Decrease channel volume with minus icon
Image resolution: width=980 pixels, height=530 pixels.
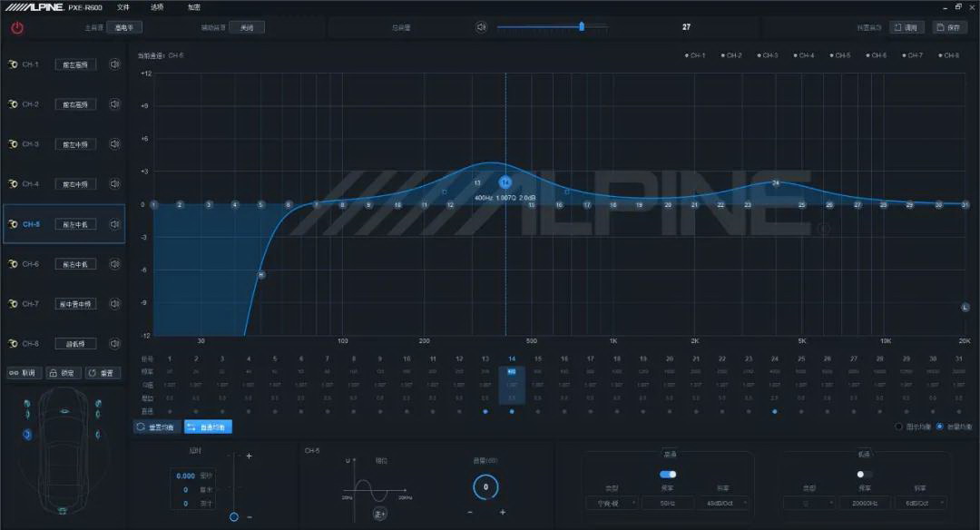coord(470,512)
